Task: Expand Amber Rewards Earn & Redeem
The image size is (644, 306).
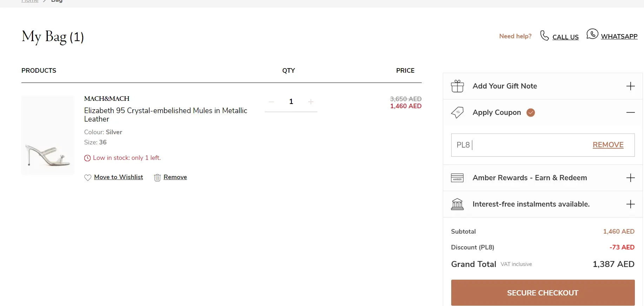Action: (x=631, y=178)
